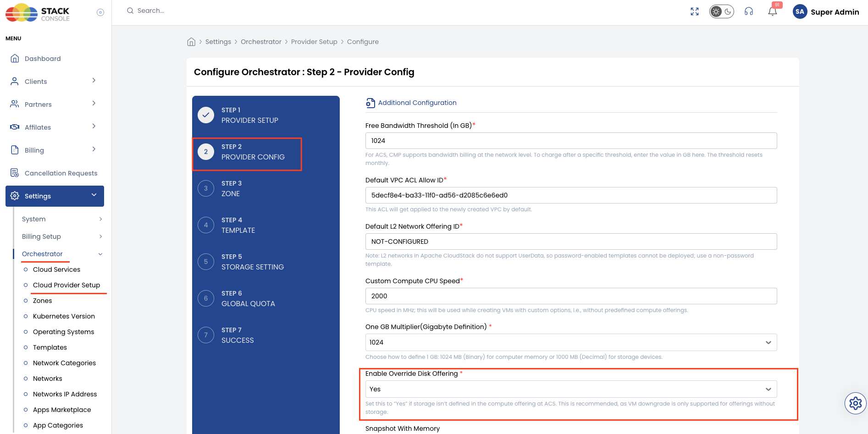Click the Partners people icon
Screen dimensions: 868x434
tap(15, 104)
